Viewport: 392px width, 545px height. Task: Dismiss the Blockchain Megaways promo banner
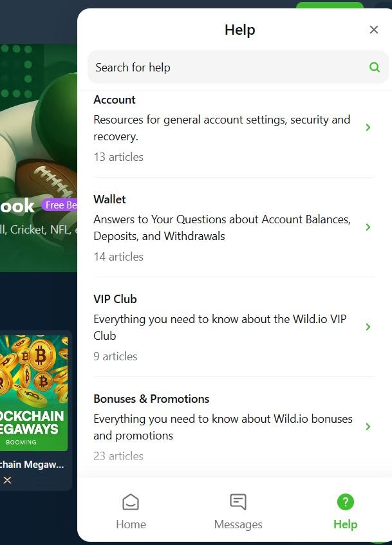(x=7, y=480)
